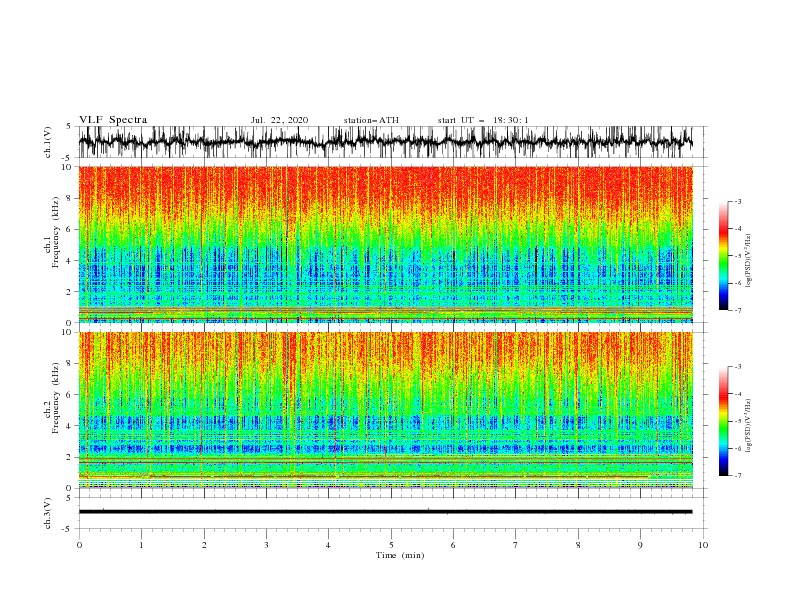Click the ch.2 spectrogram panel
Viewport: 792px width, 612px height.
[385, 410]
